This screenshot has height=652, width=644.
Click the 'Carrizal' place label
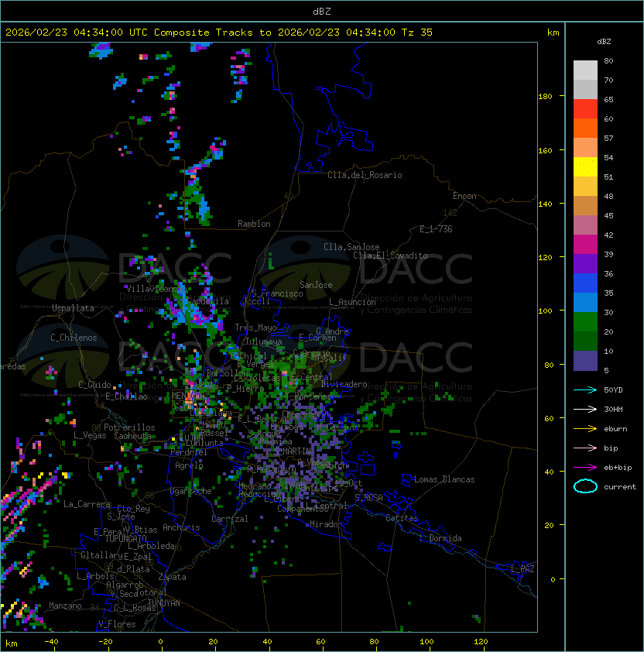coord(230,519)
